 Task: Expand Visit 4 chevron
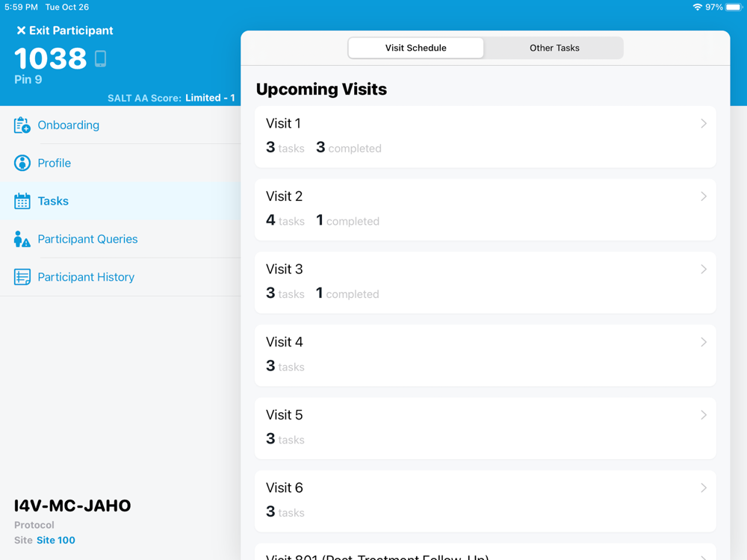click(x=704, y=342)
